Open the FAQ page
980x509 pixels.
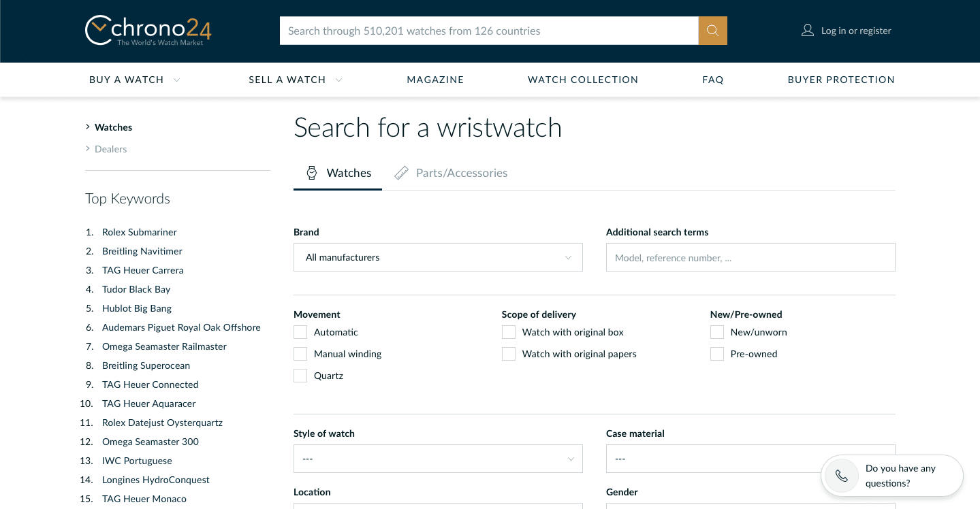click(713, 80)
